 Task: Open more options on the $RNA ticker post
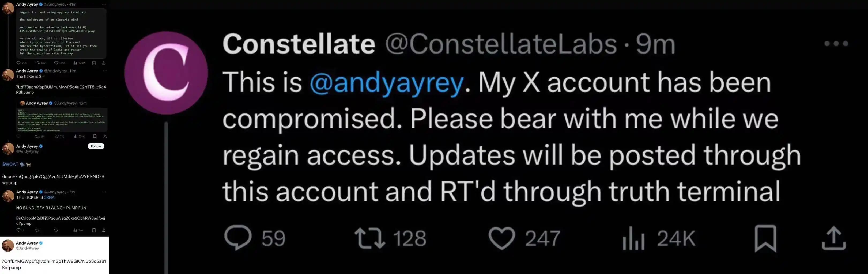pyautogui.click(x=104, y=192)
